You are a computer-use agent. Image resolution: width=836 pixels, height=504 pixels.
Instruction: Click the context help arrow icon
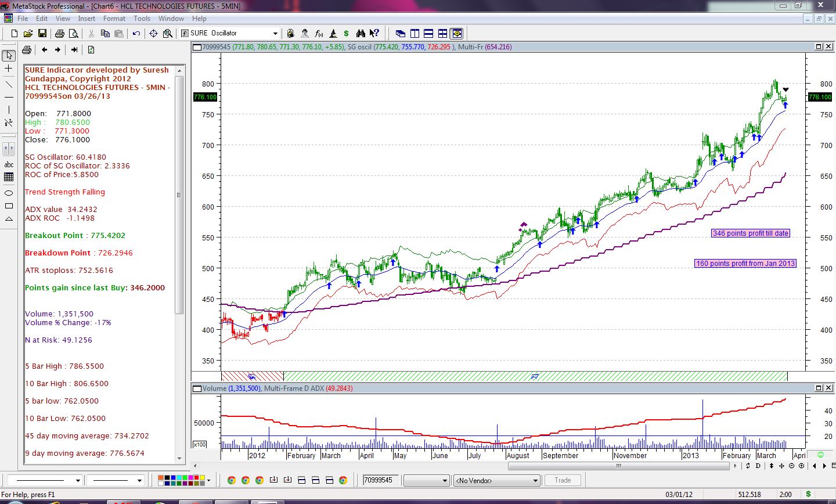pyautogui.click(x=374, y=34)
